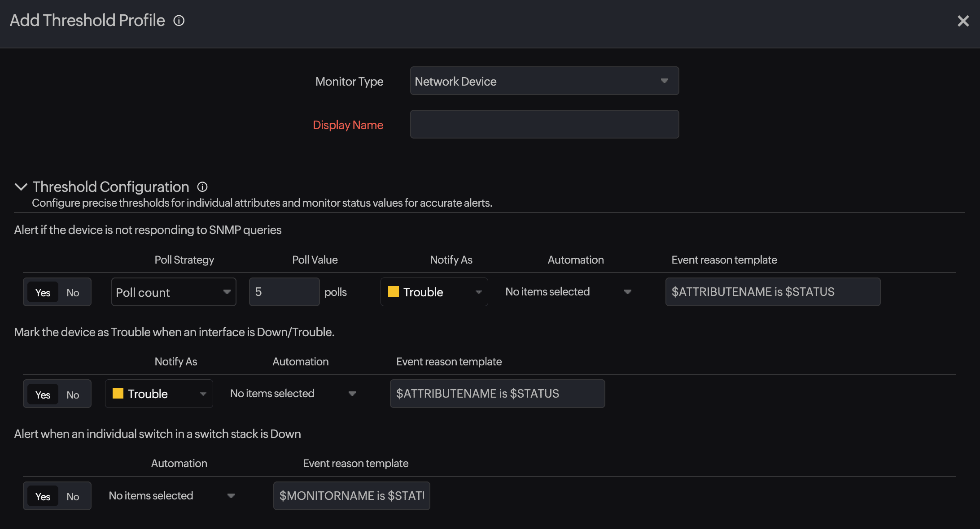Edit the interface event reason template

click(x=497, y=393)
